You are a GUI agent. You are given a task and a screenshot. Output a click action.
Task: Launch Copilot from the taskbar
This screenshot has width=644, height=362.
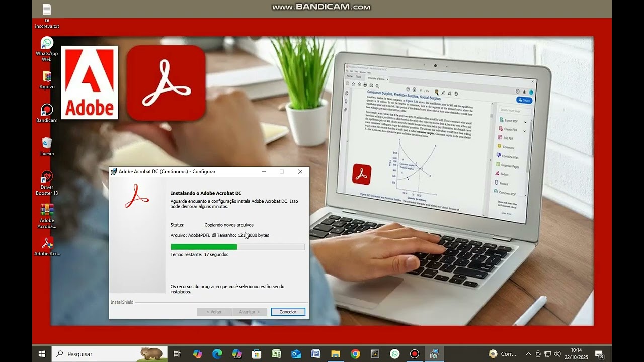click(198, 354)
